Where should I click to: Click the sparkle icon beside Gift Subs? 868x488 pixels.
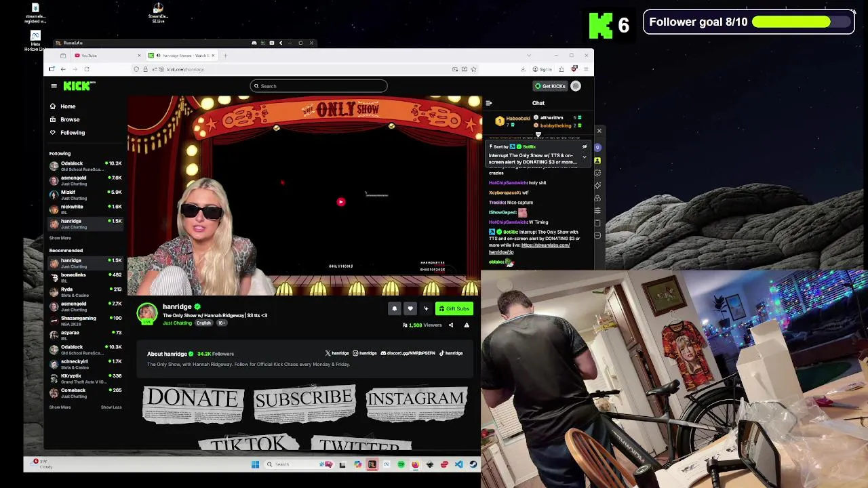(426, 308)
